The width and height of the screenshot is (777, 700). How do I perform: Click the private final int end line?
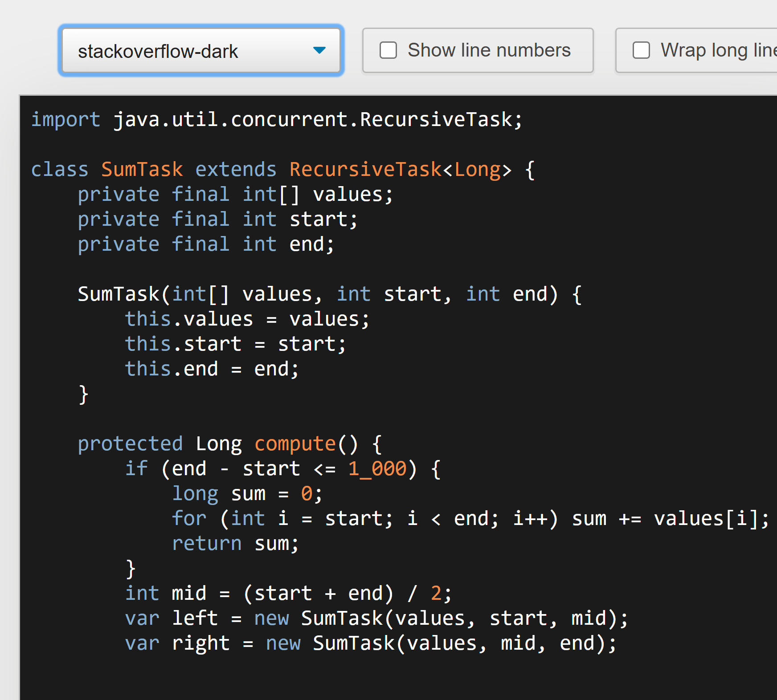pyautogui.click(x=206, y=244)
